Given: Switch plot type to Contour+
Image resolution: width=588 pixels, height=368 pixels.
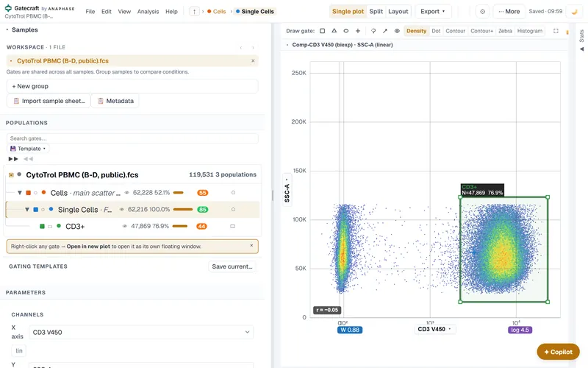Looking at the screenshot, I should click(481, 31).
